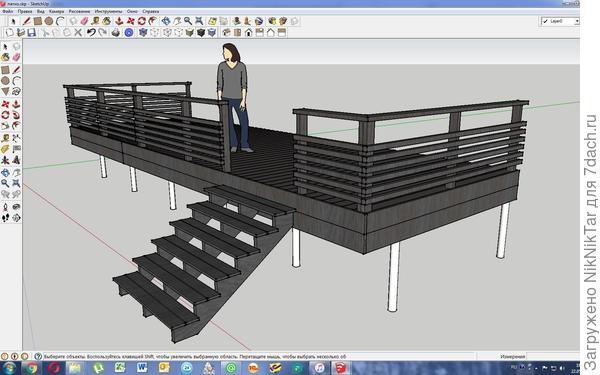Redo the last undone action

(102, 33)
